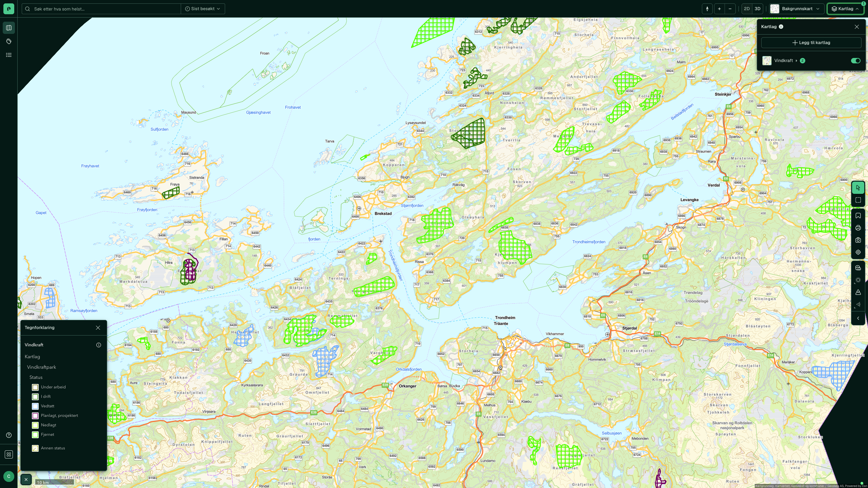Open the terrain elevation mountain tool
This screenshot has height=488, width=868.
pyautogui.click(x=858, y=292)
